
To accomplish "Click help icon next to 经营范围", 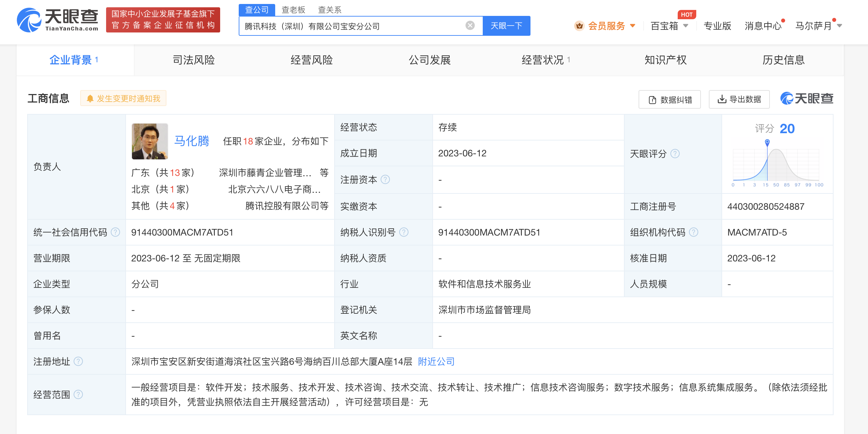I will pos(78,395).
